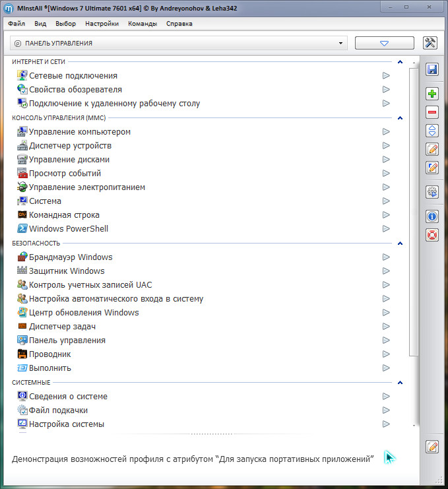Click the blue-framed pencil edit icon
The width and height of the screenshot is (448, 489).
tap(432, 168)
